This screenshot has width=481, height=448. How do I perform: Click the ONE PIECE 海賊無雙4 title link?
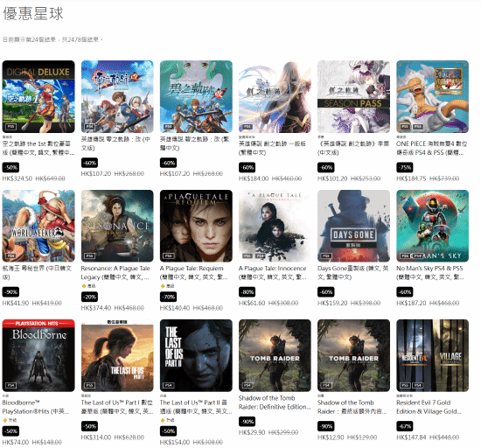[432, 148]
